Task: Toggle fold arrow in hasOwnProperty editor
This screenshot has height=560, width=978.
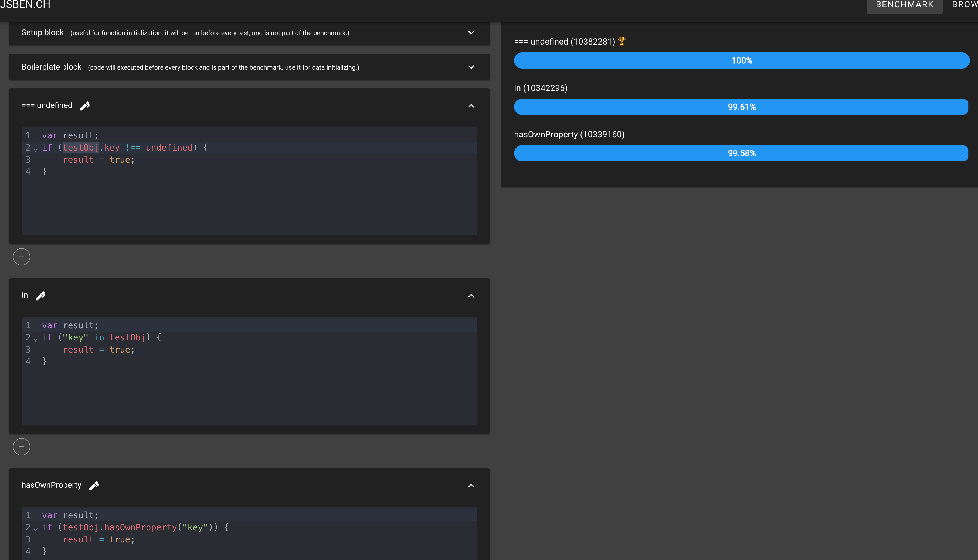Action: [35, 529]
